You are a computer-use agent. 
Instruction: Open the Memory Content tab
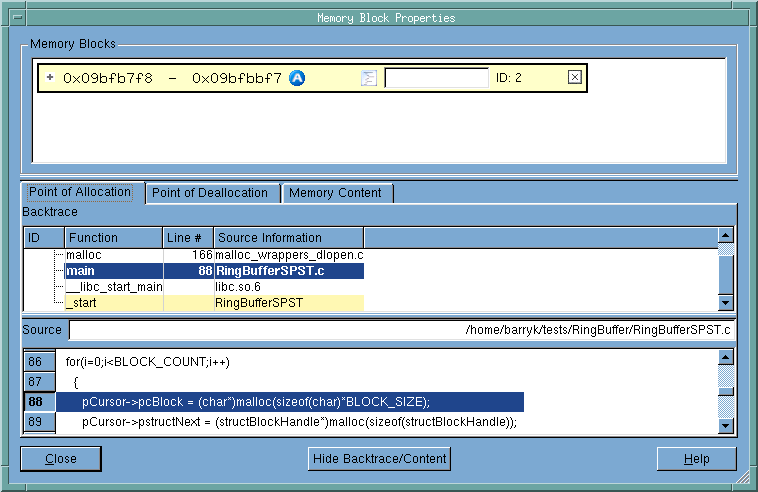pyautogui.click(x=335, y=193)
